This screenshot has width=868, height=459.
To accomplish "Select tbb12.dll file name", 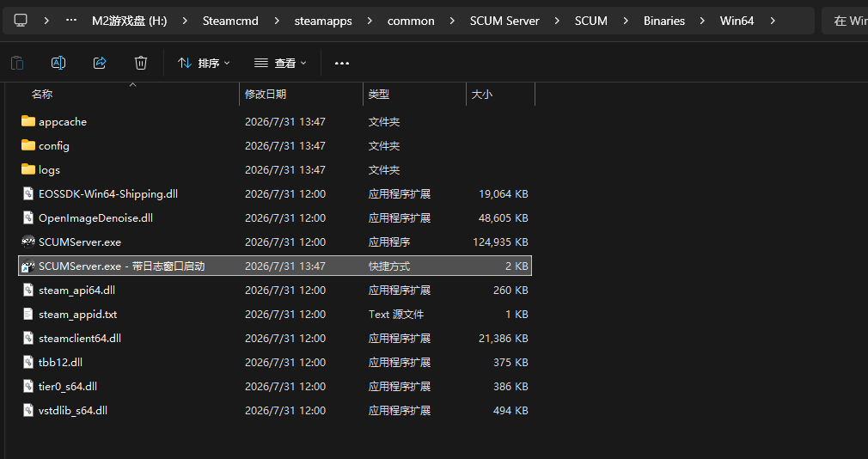I will point(60,363).
